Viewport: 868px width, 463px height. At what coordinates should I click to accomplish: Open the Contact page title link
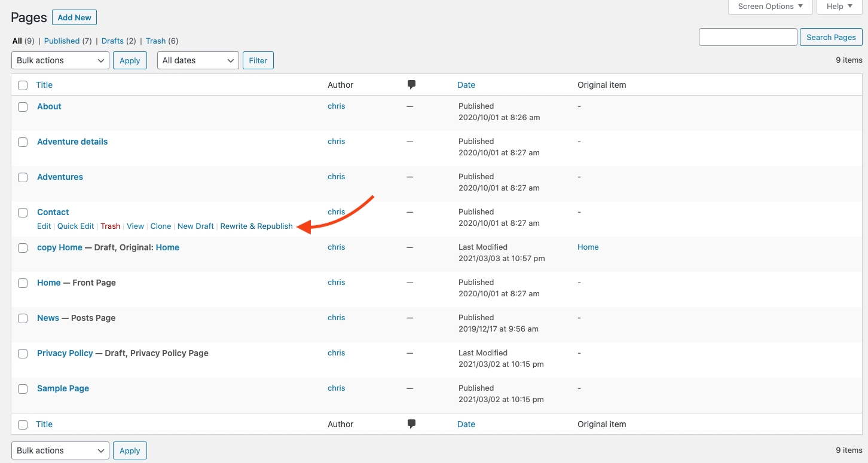click(53, 212)
